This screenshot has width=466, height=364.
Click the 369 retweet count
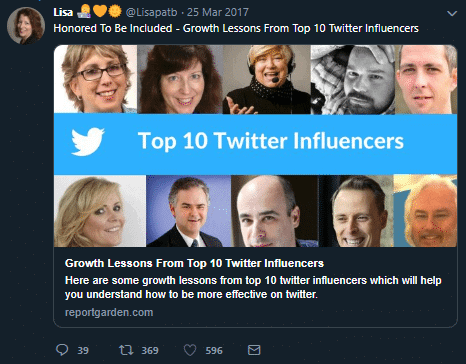(150, 350)
